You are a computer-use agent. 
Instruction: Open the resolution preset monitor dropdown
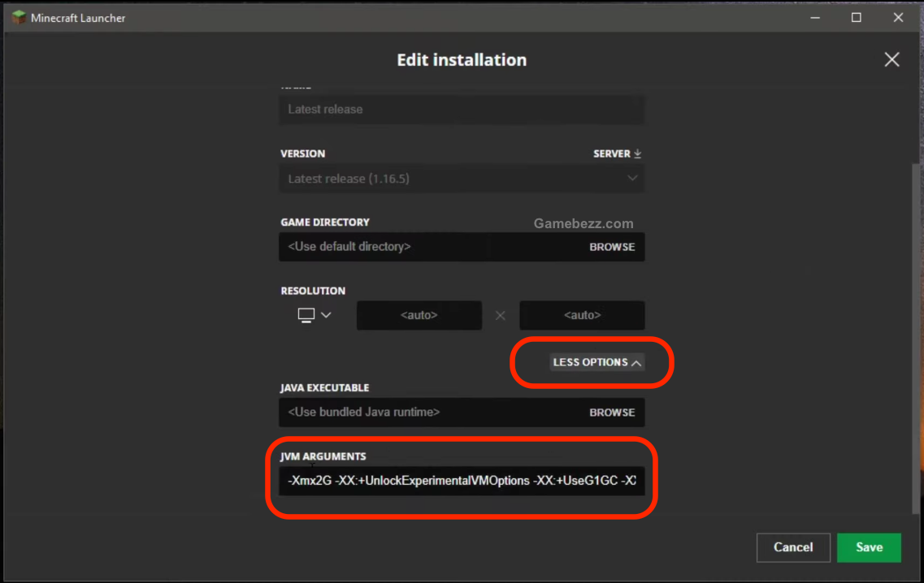point(314,315)
